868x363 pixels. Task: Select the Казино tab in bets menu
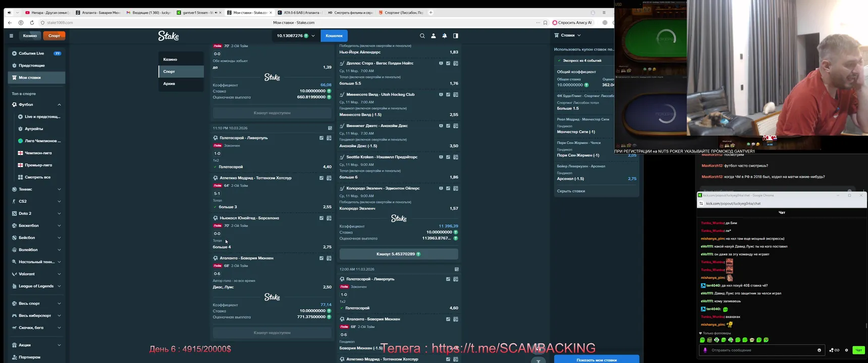tap(181, 59)
